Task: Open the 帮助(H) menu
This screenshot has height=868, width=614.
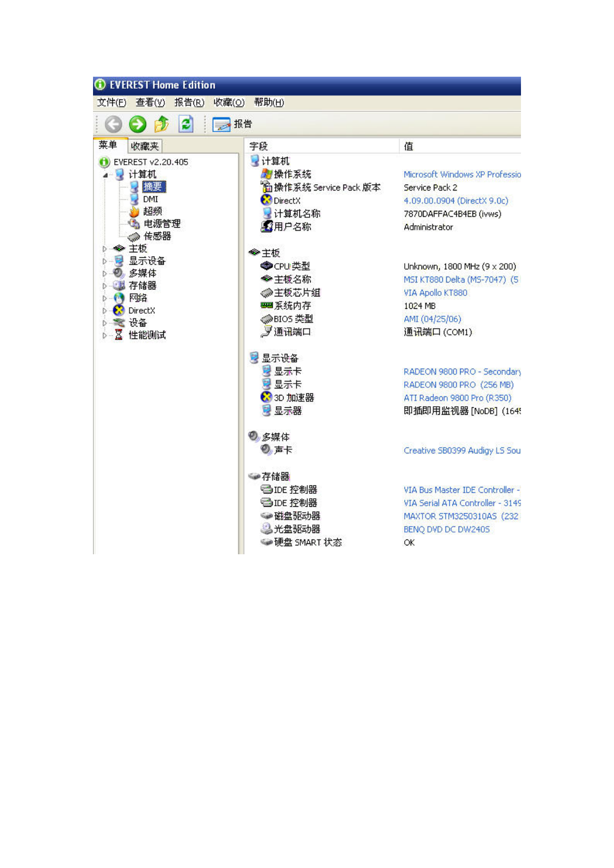Action: pos(269,102)
